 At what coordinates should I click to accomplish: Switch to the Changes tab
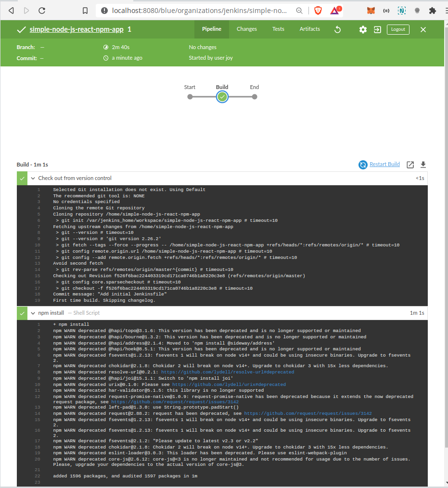pos(246,29)
